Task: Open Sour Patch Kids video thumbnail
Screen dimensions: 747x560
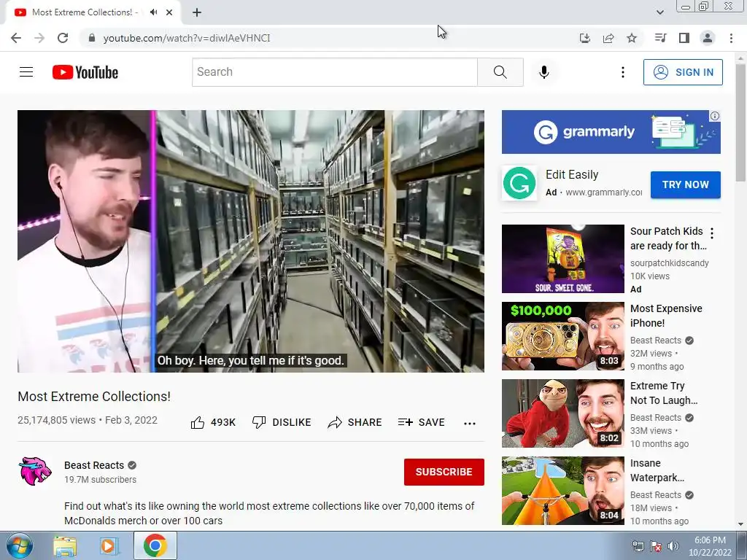Action: 562,259
